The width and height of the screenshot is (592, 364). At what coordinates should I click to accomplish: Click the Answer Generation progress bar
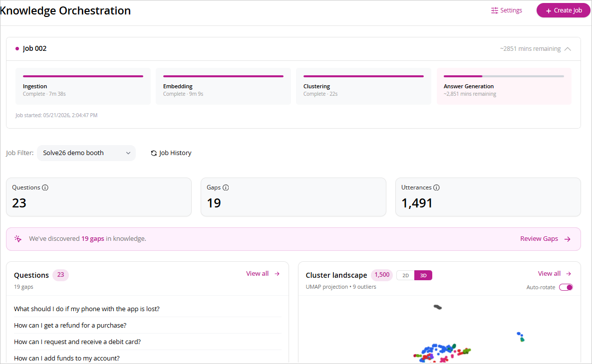(x=504, y=76)
